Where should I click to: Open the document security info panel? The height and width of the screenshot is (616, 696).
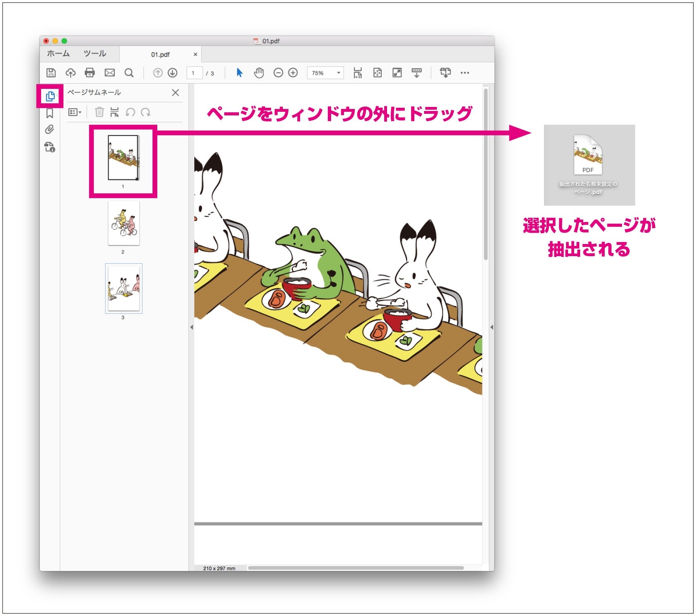[x=49, y=147]
